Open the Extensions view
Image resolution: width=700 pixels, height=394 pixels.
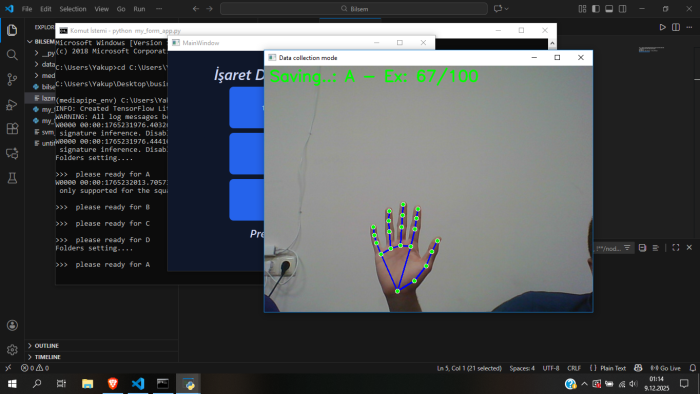tap(12, 129)
